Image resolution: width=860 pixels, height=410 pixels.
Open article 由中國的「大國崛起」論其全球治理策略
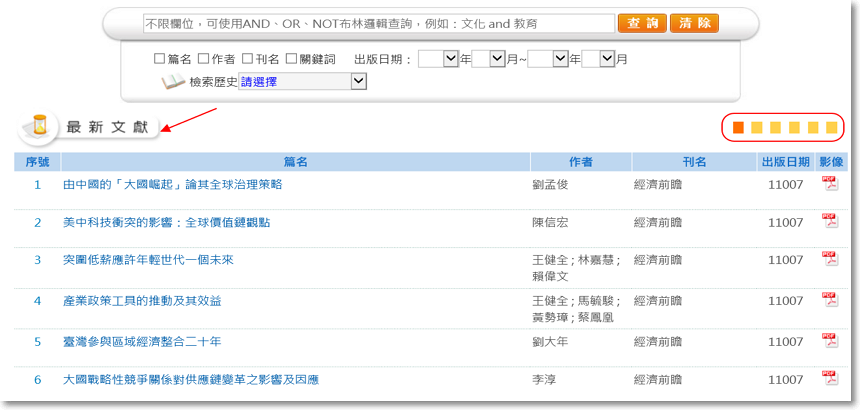pos(172,185)
